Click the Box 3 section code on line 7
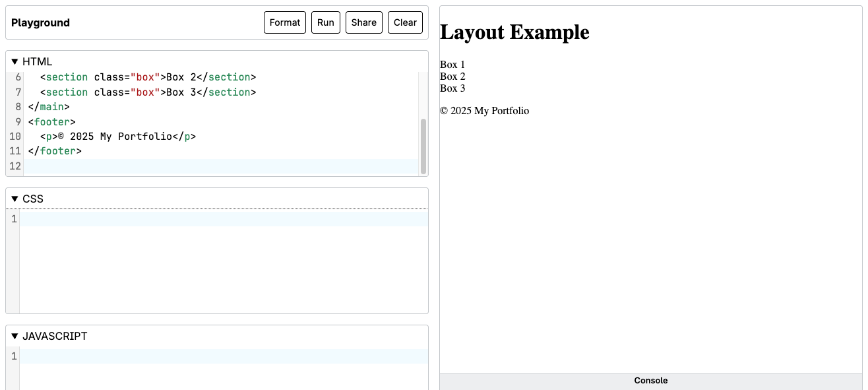 (x=148, y=92)
